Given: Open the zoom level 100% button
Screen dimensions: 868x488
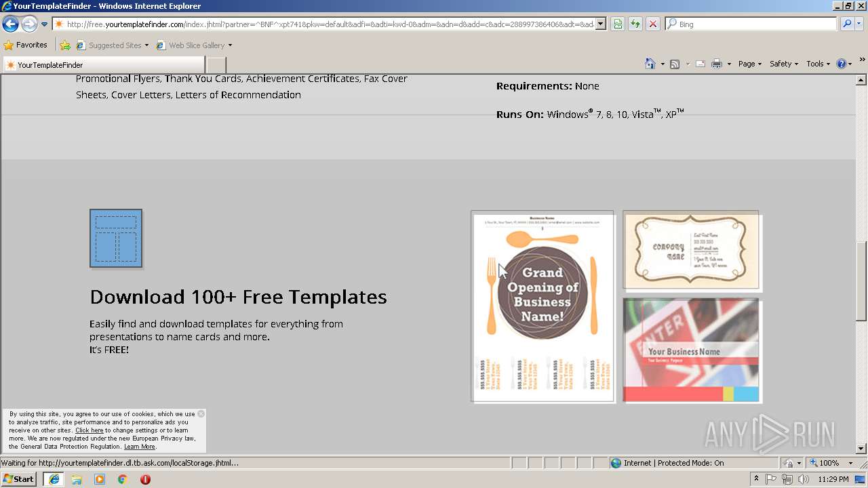Looking at the screenshot, I should (825, 463).
